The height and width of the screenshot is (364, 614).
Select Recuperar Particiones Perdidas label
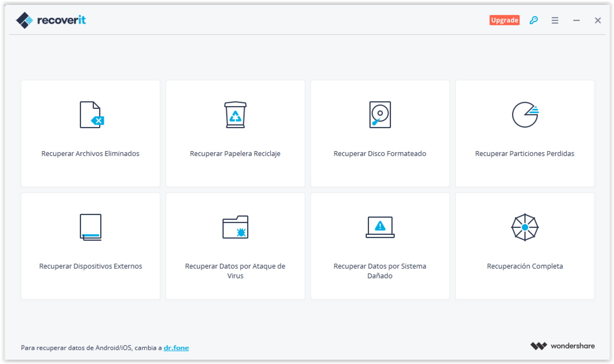525,154
